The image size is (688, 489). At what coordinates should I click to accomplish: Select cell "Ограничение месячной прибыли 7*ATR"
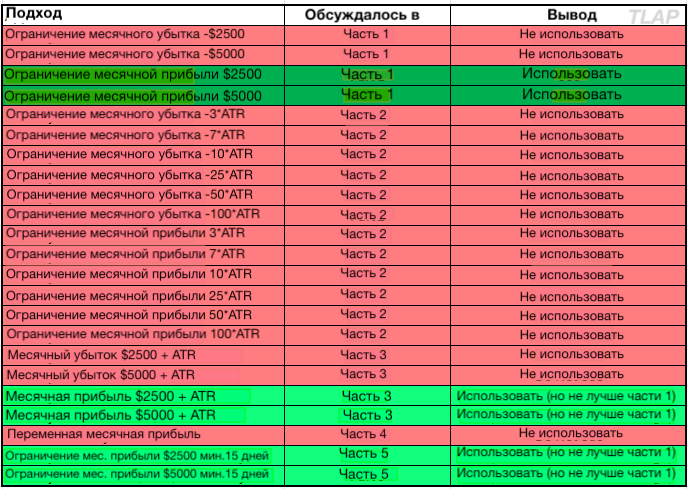[x=144, y=255]
